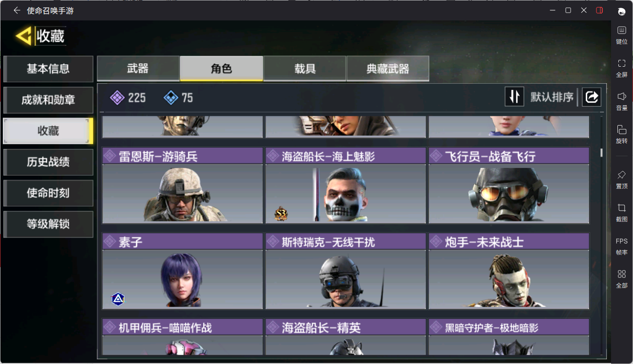Toggle the sort order arrows icon
The height and width of the screenshot is (364, 633).
coord(514,97)
